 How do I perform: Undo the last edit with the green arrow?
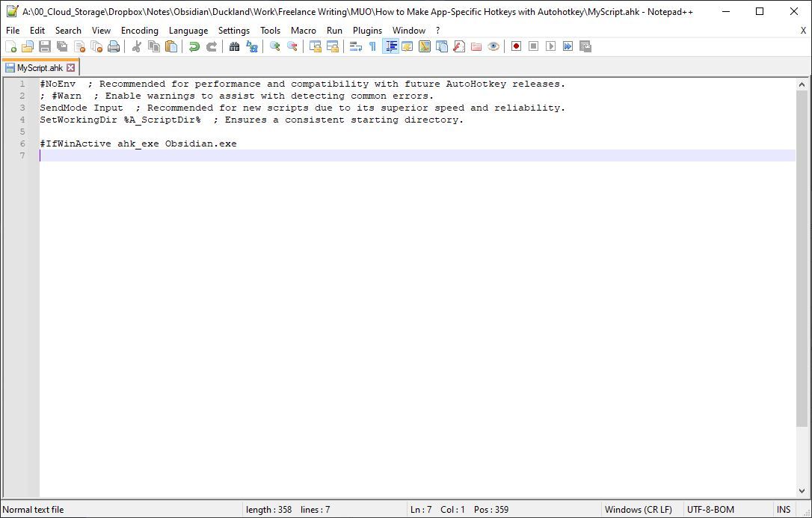(194, 46)
